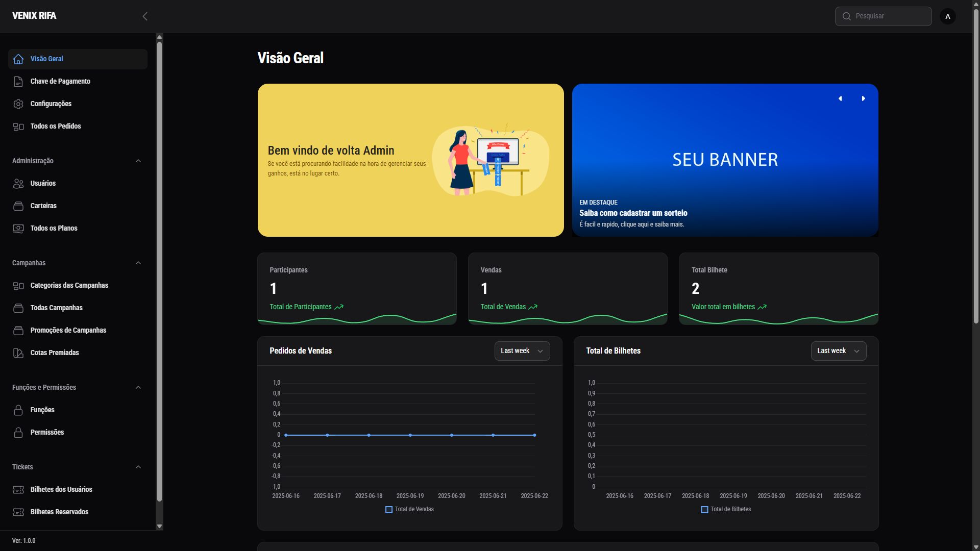Viewport: 980px width, 551px height.
Task: Open the Total de Bilhetes Last week dropdown
Action: pyautogui.click(x=838, y=351)
